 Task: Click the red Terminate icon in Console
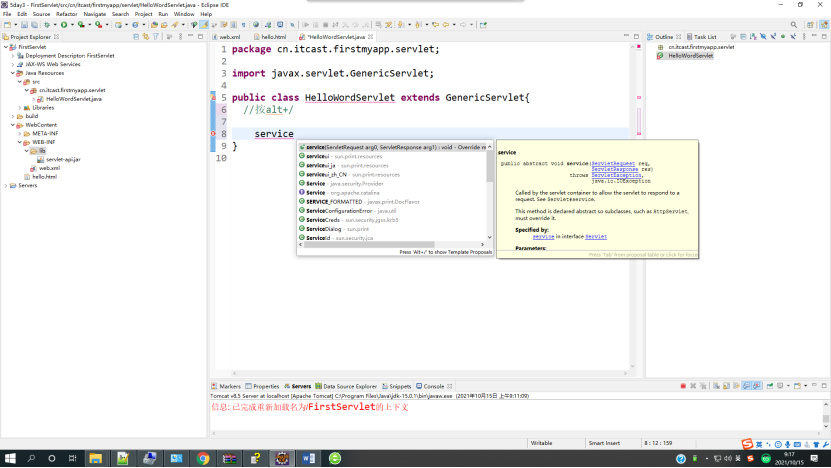coord(683,386)
